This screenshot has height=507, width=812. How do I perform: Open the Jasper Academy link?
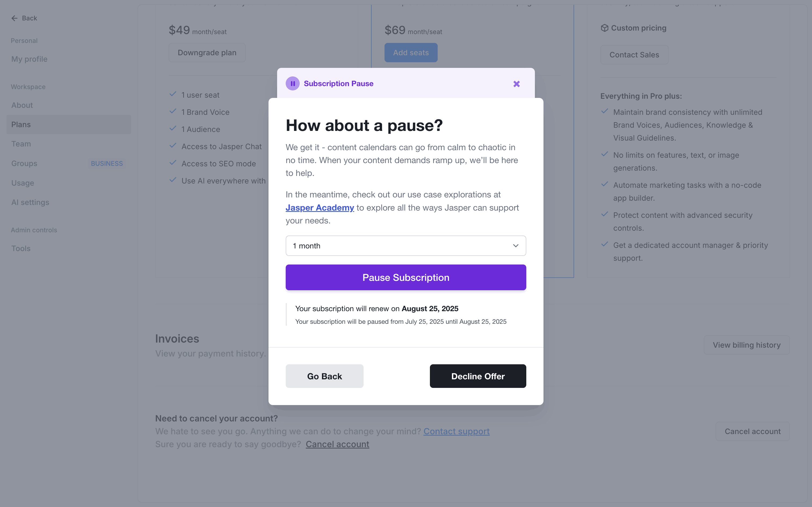click(320, 208)
